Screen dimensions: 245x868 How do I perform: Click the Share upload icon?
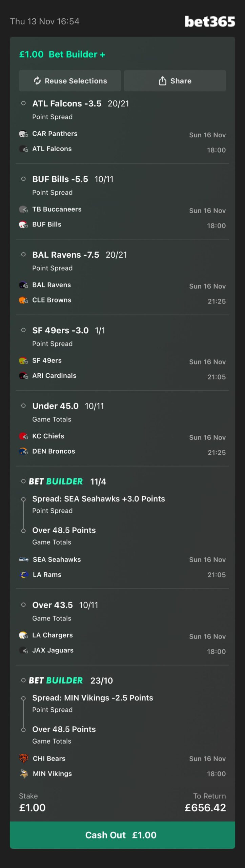[x=163, y=81]
